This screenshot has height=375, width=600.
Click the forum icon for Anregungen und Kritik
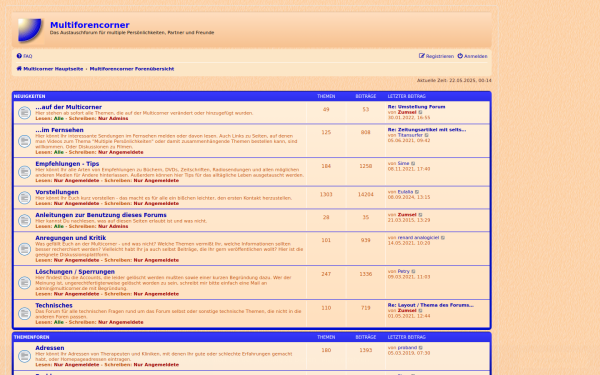24,249
